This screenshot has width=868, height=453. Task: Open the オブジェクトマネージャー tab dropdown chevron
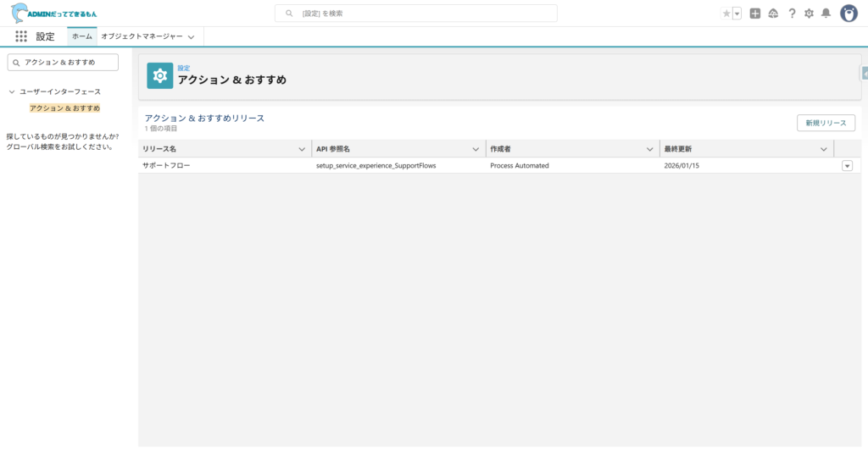tap(192, 37)
